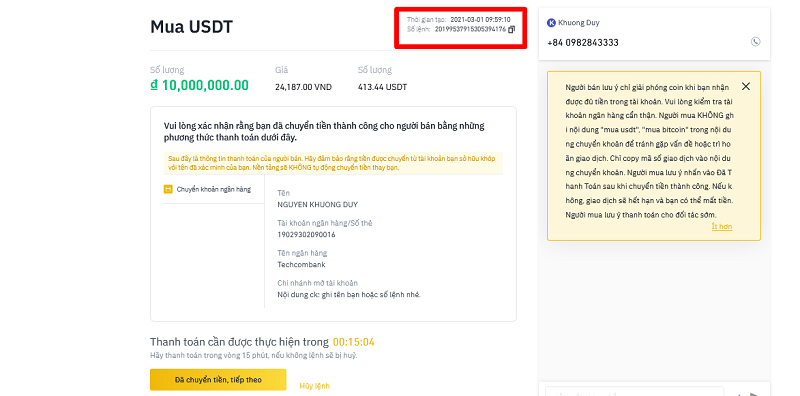Select the account number 19029302090016
The width and height of the screenshot is (800, 396).
click(306, 235)
